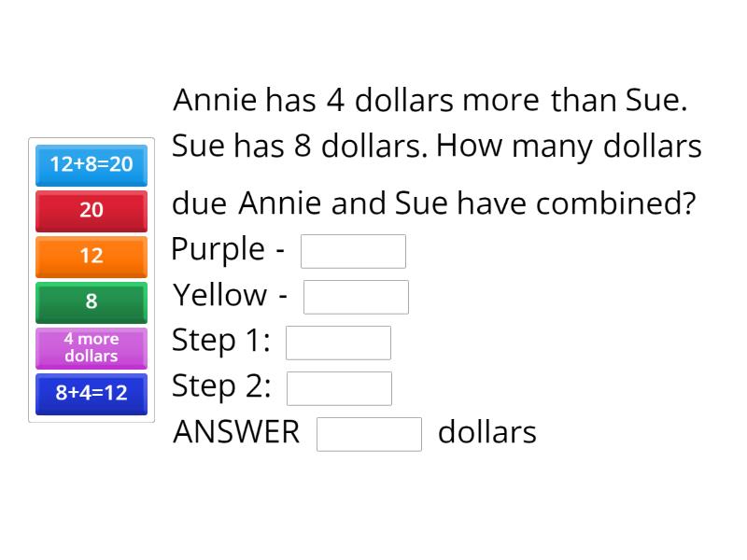Choose the Step 2 blank box

339,388
